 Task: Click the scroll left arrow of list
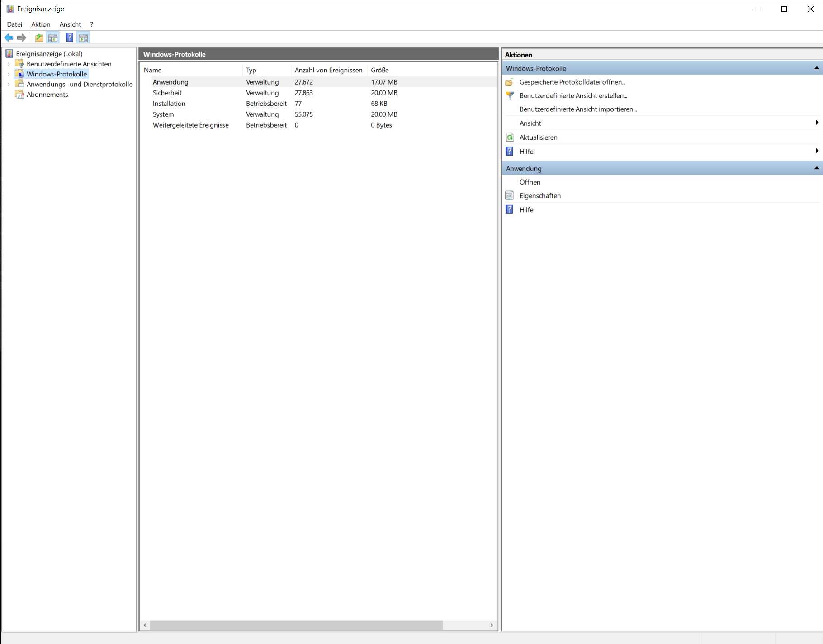[x=145, y=625]
